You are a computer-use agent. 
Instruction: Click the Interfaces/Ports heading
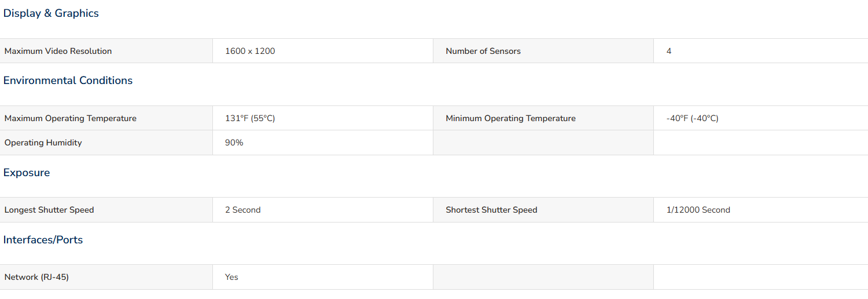[43, 240]
